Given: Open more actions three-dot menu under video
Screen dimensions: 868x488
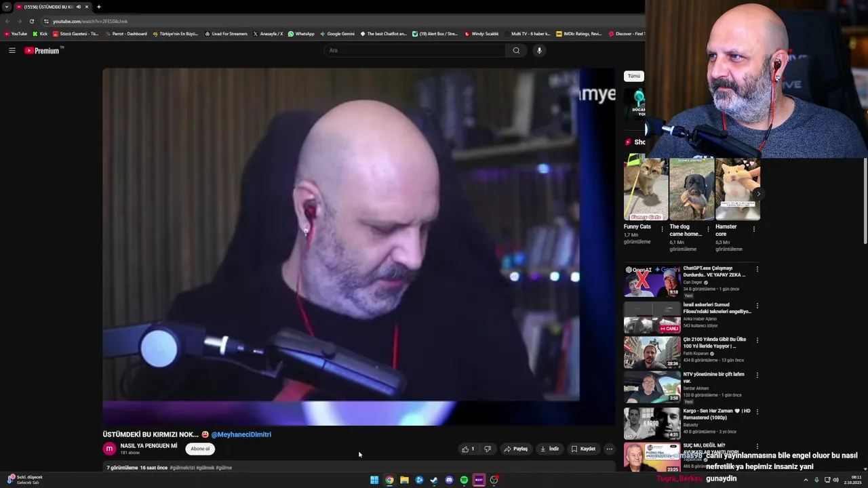Looking at the screenshot, I should click(x=609, y=449).
